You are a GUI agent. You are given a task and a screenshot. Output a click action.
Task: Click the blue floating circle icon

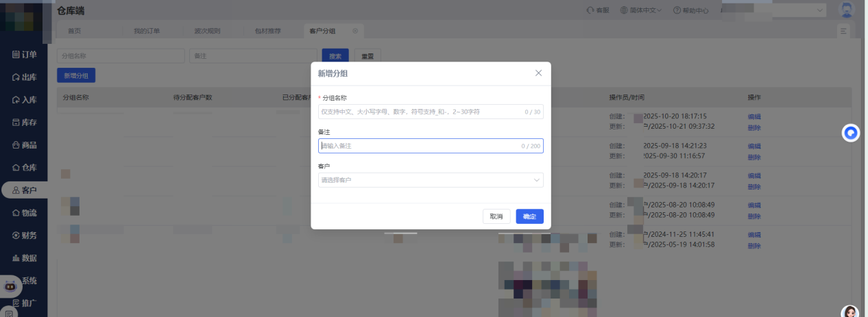click(x=851, y=134)
